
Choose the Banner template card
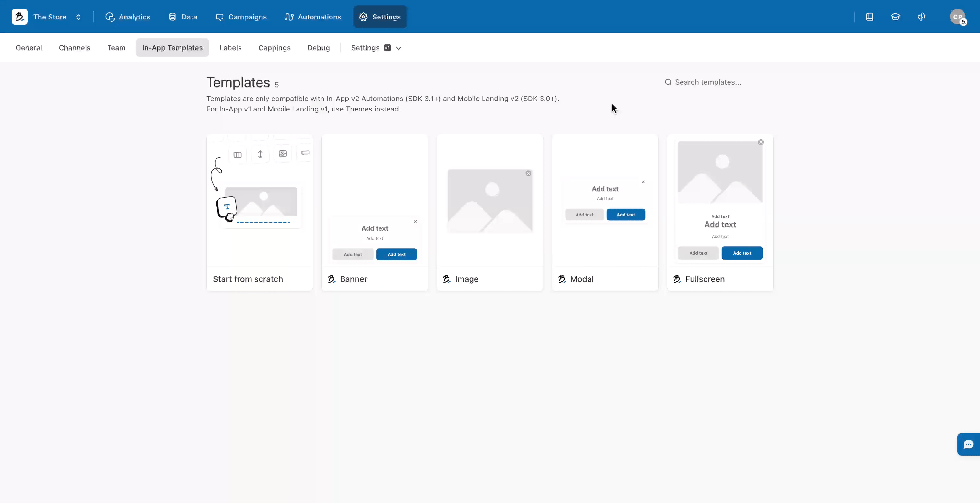(375, 212)
